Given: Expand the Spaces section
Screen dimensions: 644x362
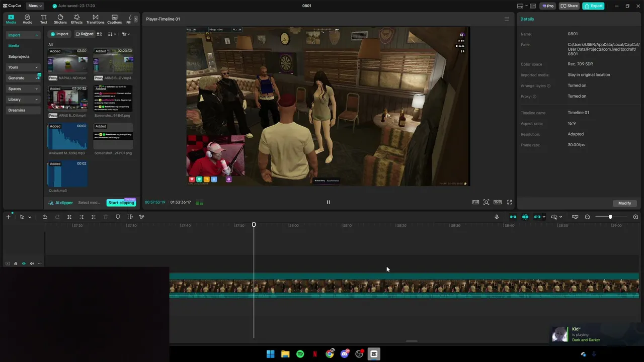Looking at the screenshot, I should click(23, 88).
